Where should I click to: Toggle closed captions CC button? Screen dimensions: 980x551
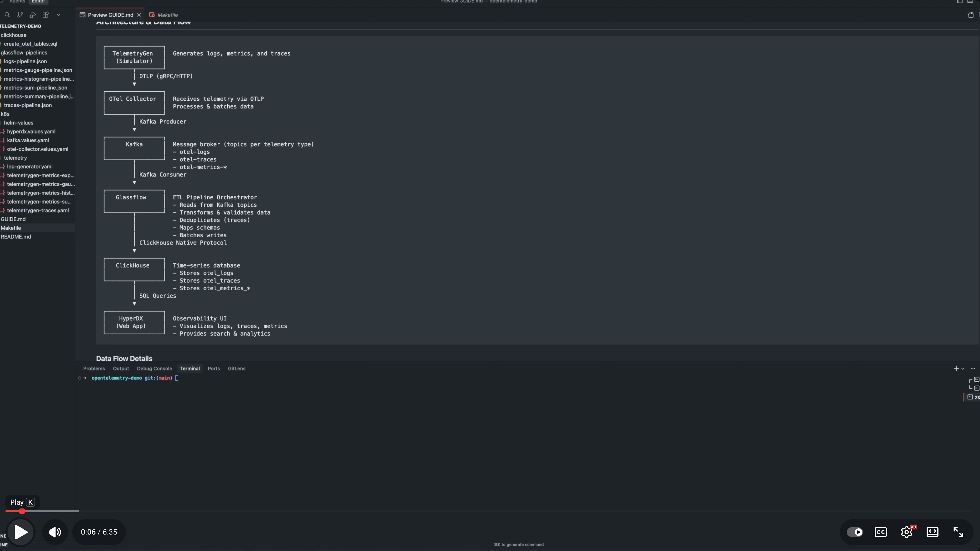[881, 532]
